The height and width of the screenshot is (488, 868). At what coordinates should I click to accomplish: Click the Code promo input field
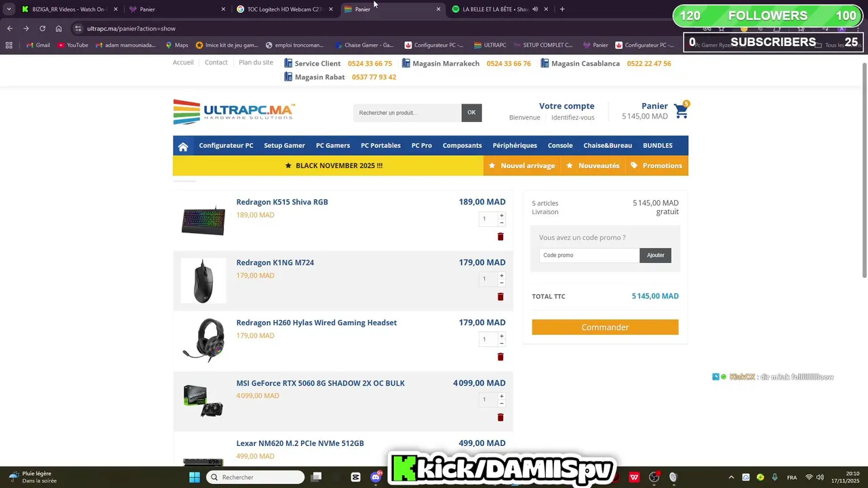pos(589,256)
